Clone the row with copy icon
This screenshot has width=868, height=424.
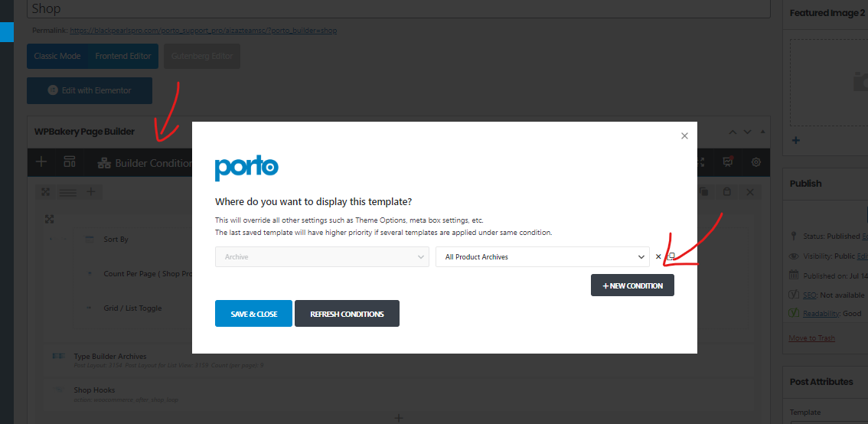coord(704,192)
